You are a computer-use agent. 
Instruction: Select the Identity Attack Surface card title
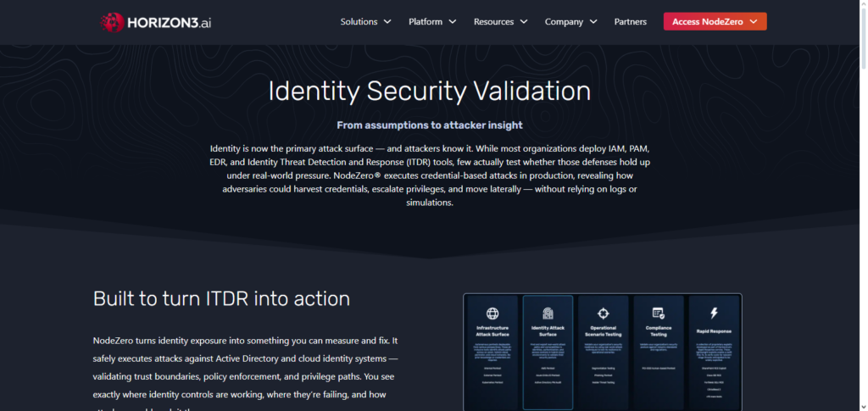pyautogui.click(x=548, y=331)
